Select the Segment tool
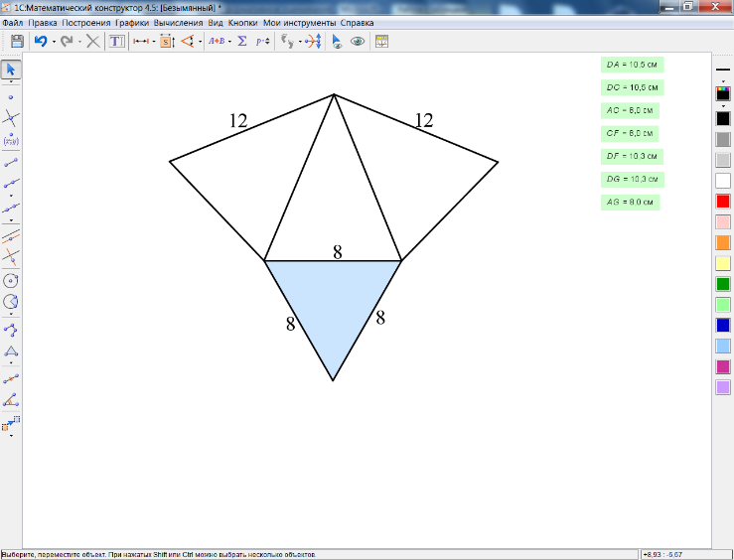This screenshot has height=560, width=734. (x=11, y=162)
